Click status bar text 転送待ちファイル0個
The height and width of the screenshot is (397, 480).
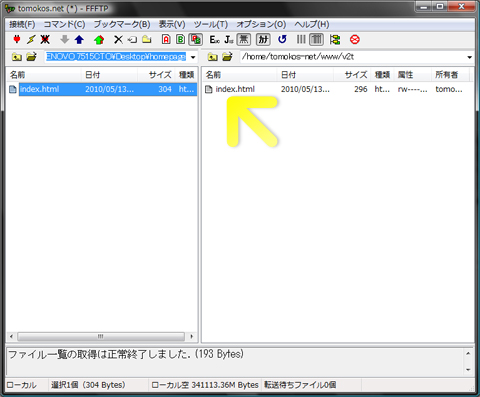click(300, 385)
